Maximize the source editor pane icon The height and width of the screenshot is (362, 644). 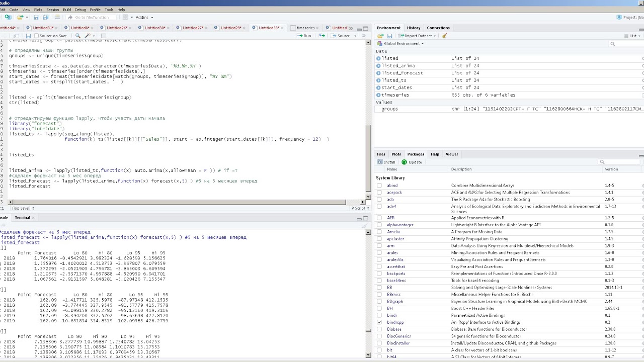(366, 28)
